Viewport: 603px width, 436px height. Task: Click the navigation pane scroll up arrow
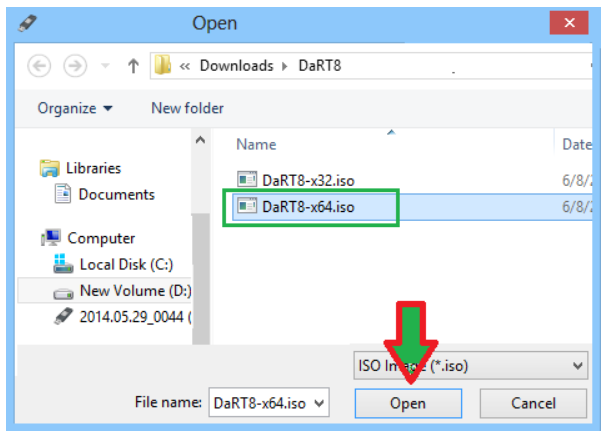(200, 140)
